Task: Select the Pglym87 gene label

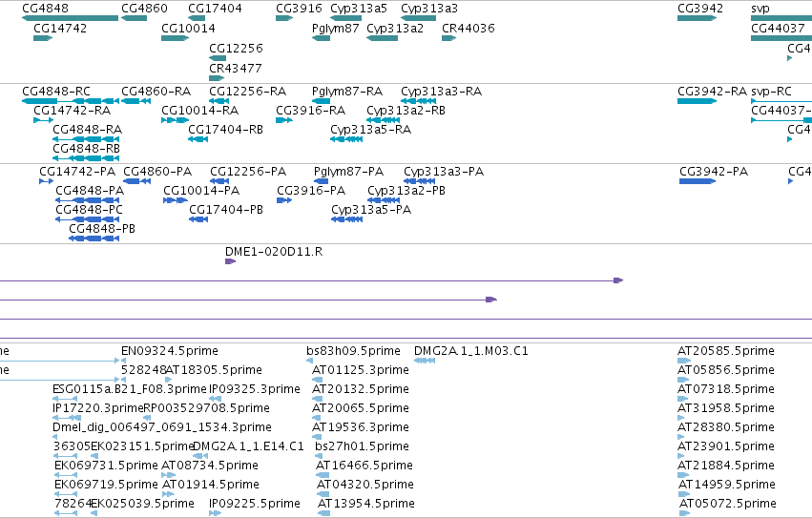Action: (336, 29)
